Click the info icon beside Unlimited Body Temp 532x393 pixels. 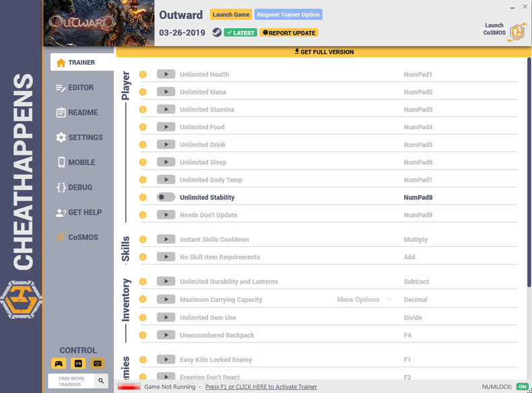click(x=143, y=180)
